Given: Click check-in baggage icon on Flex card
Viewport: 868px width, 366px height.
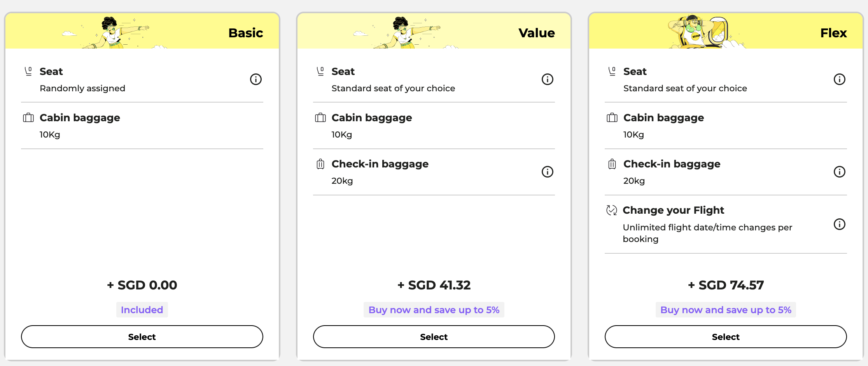Looking at the screenshot, I should pos(612,164).
